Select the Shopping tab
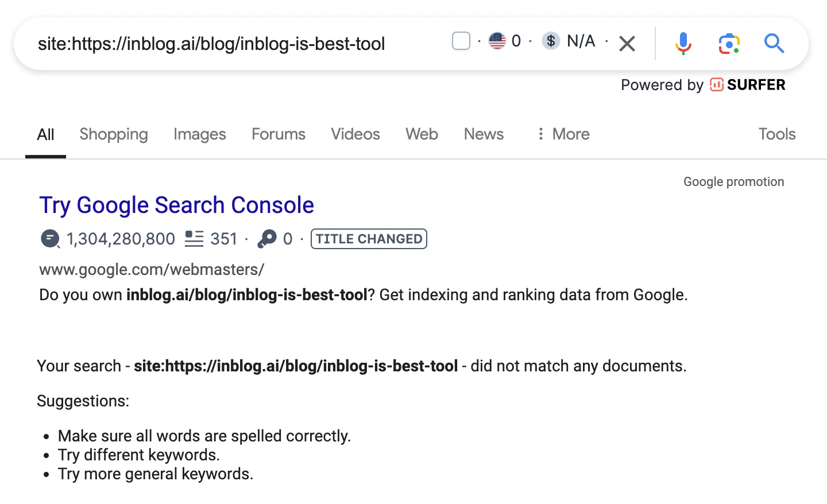The height and width of the screenshot is (504, 827). click(x=114, y=134)
